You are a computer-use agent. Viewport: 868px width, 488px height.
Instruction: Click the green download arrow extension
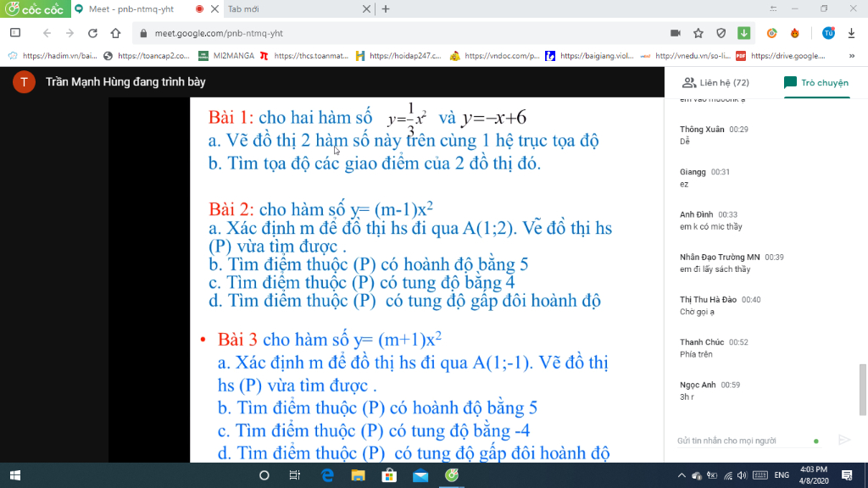coord(744,33)
